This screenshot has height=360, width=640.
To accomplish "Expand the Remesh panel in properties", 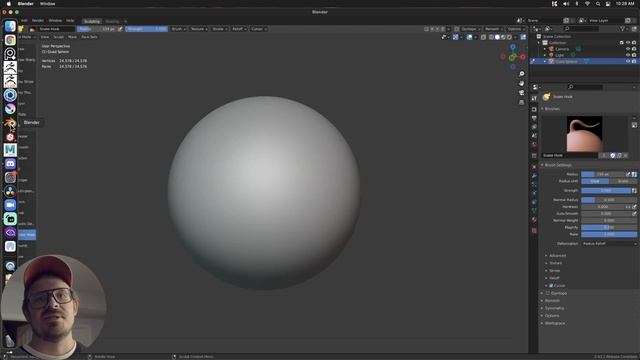I will (x=552, y=301).
